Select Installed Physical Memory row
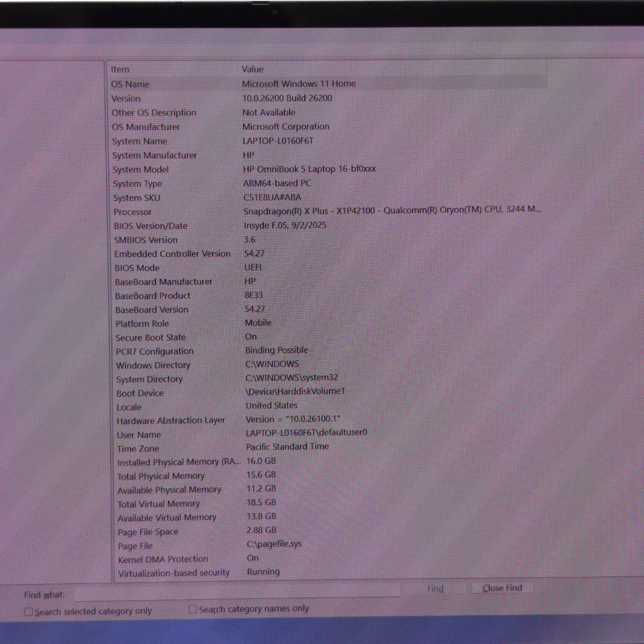The width and height of the screenshot is (644, 644). (178, 462)
